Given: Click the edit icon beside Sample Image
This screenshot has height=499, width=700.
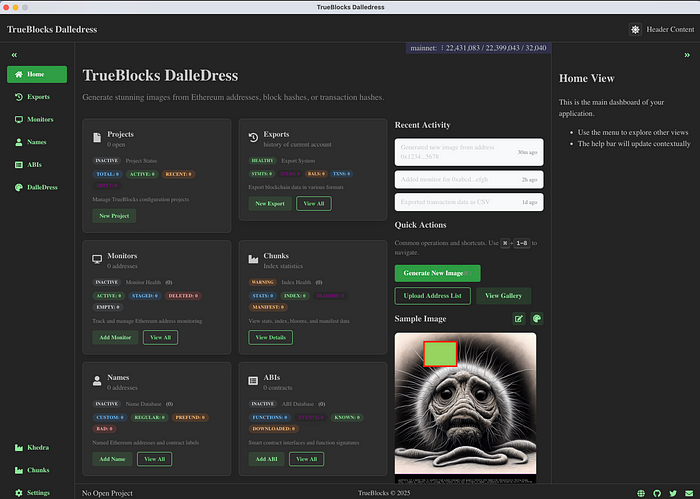Looking at the screenshot, I should point(518,319).
